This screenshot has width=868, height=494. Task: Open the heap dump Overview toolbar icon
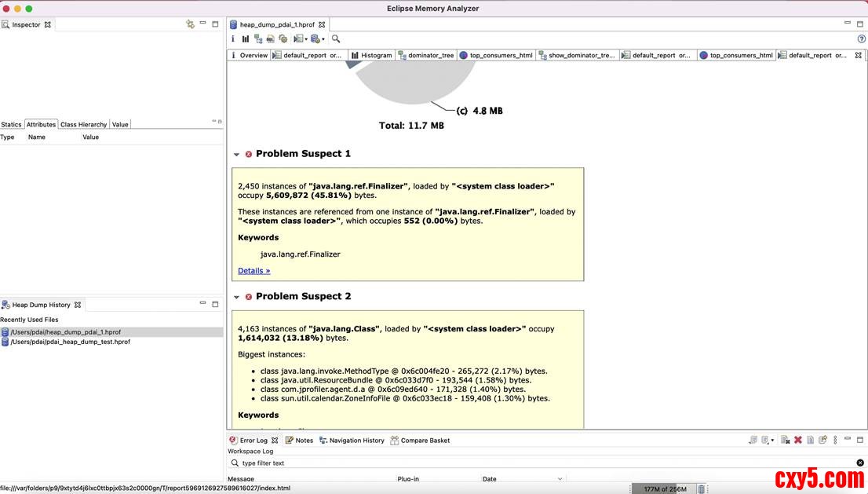233,38
